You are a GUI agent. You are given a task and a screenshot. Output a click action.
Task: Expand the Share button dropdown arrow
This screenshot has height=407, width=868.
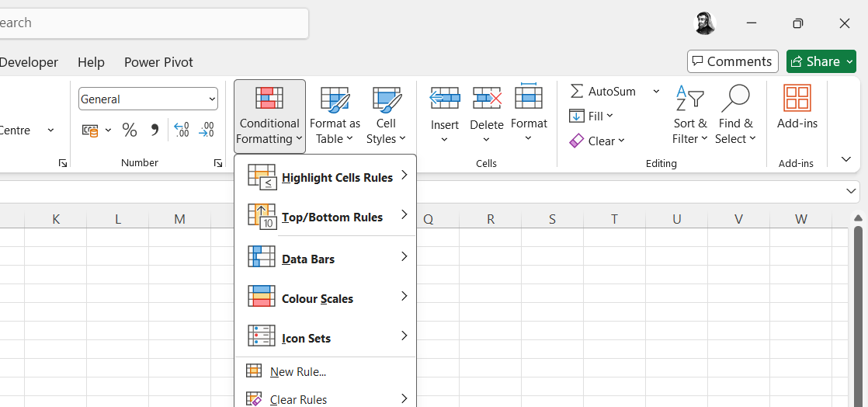[x=850, y=61]
